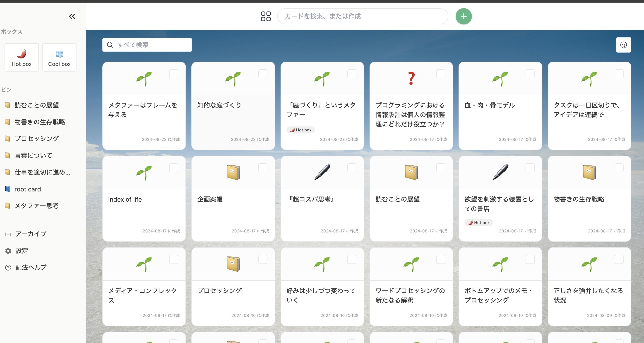This screenshot has height=343, width=644.
Task: Open 設定 via the gear icon
Action: point(8,250)
